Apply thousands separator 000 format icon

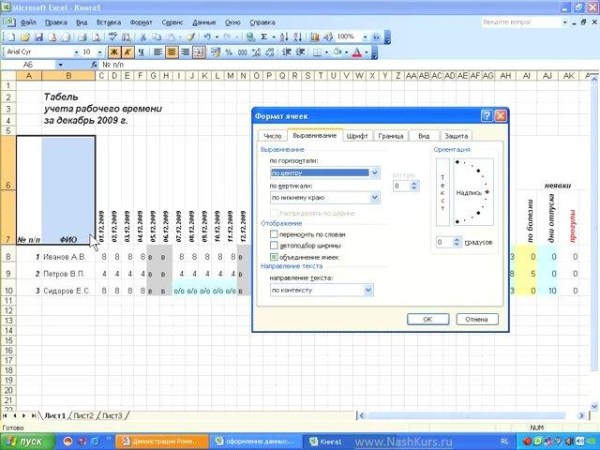tap(242, 52)
